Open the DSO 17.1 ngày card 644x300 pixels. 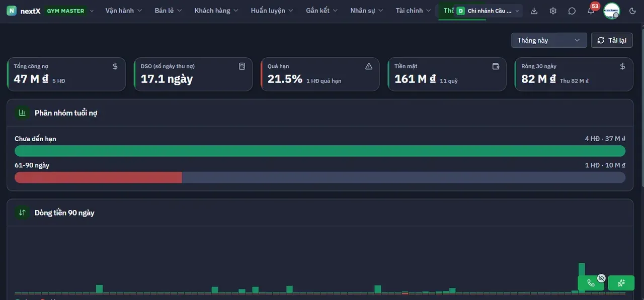click(193, 74)
